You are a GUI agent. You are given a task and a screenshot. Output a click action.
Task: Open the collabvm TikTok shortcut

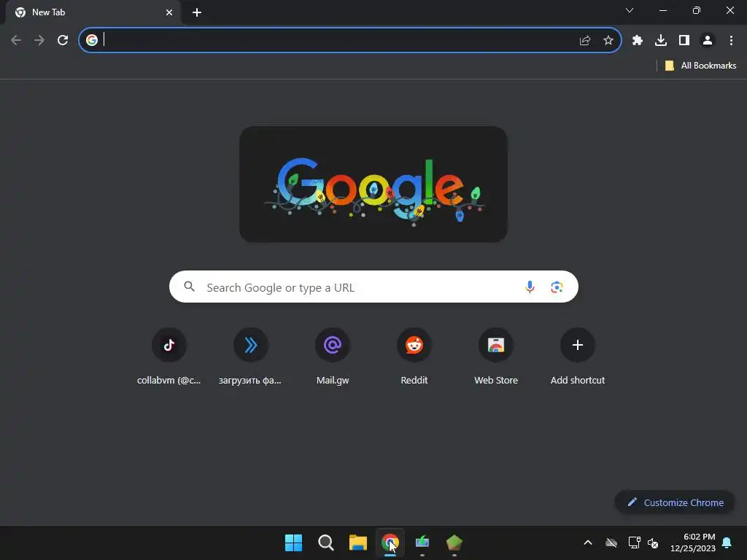coord(169,357)
